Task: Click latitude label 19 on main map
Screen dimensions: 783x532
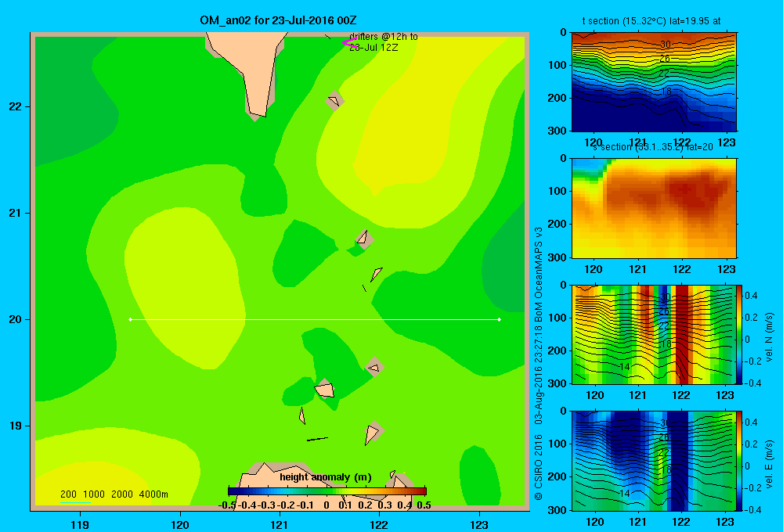Action: [x=16, y=426]
